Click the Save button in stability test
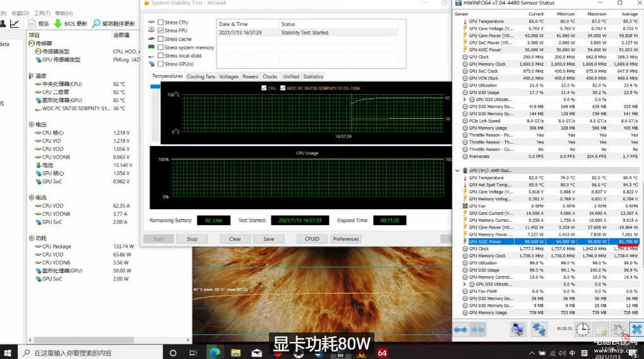 [268, 239]
